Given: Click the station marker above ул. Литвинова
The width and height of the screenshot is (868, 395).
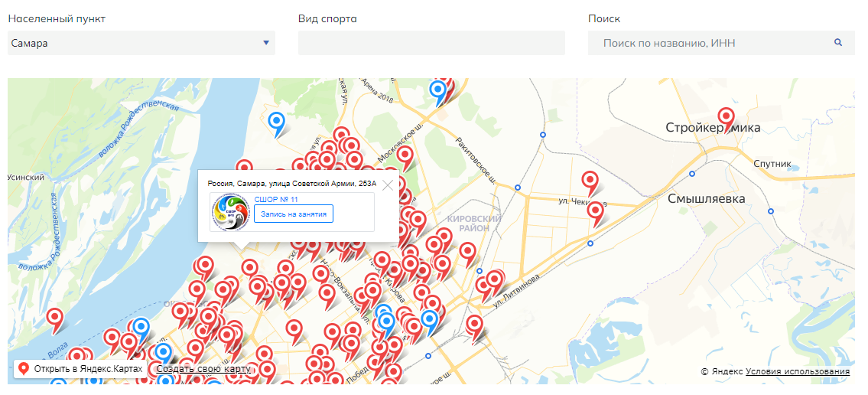Looking at the screenshot, I should 590,243.
